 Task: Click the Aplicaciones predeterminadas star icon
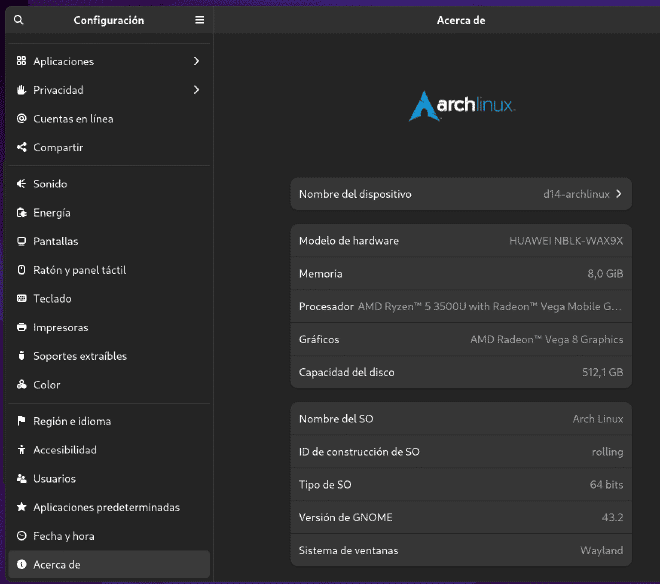coord(21,507)
